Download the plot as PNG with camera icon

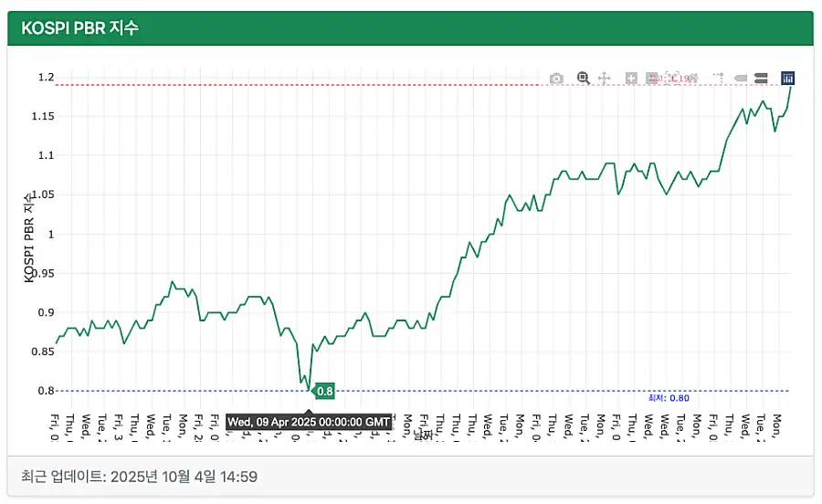(x=556, y=79)
